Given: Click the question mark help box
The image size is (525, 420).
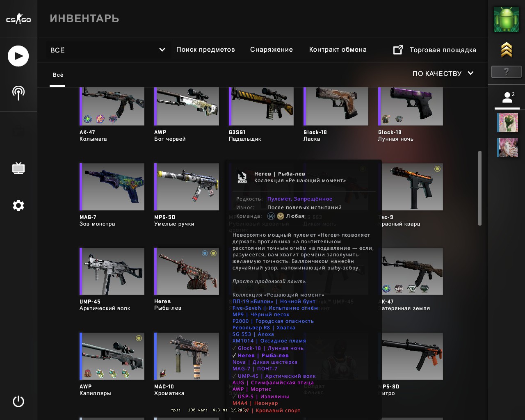Looking at the screenshot, I should 507,72.
